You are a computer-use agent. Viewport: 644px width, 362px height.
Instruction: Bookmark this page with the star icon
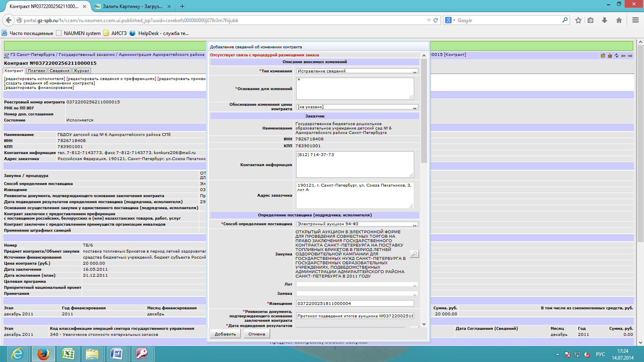pos(578,20)
